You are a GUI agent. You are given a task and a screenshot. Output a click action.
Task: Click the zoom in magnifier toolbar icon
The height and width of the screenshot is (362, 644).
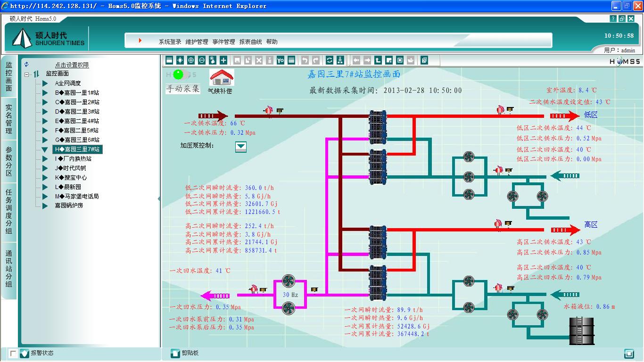pyautogui.click(x=191, y=60)
